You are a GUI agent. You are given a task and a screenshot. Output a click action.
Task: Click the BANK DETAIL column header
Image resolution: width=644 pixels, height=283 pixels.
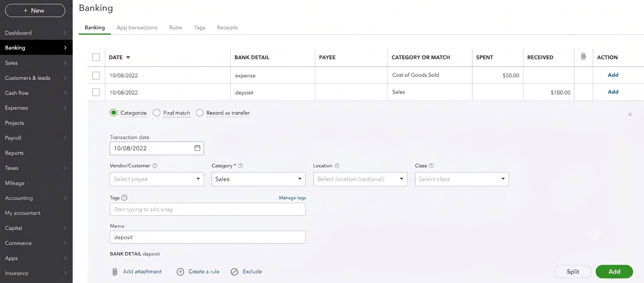point(252,57)
